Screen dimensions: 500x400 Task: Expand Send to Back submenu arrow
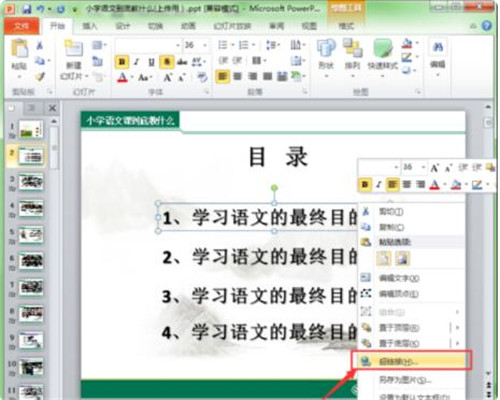point(457,343)
